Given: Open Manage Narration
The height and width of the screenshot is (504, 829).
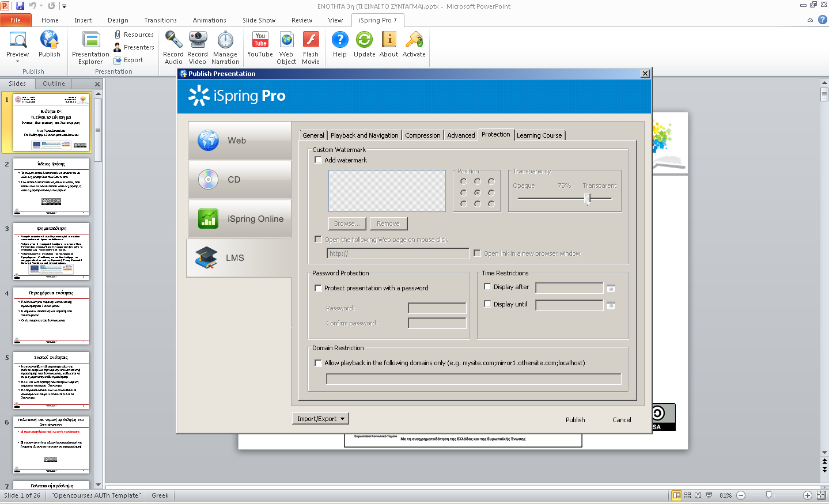Looking at the screenshot, I should [x=225, y=48].
